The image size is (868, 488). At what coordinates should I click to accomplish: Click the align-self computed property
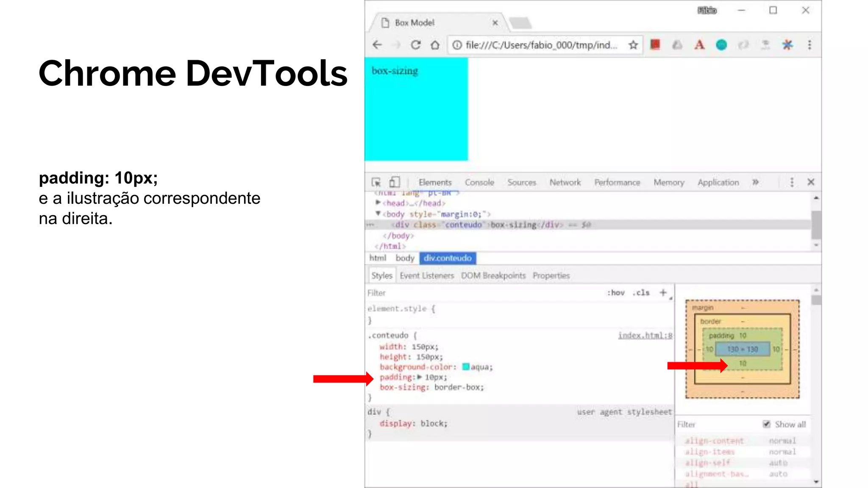click(707, 463)
